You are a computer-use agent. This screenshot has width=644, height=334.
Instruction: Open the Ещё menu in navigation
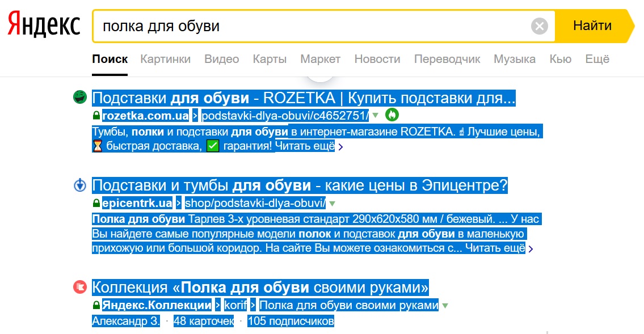point(597,59)
